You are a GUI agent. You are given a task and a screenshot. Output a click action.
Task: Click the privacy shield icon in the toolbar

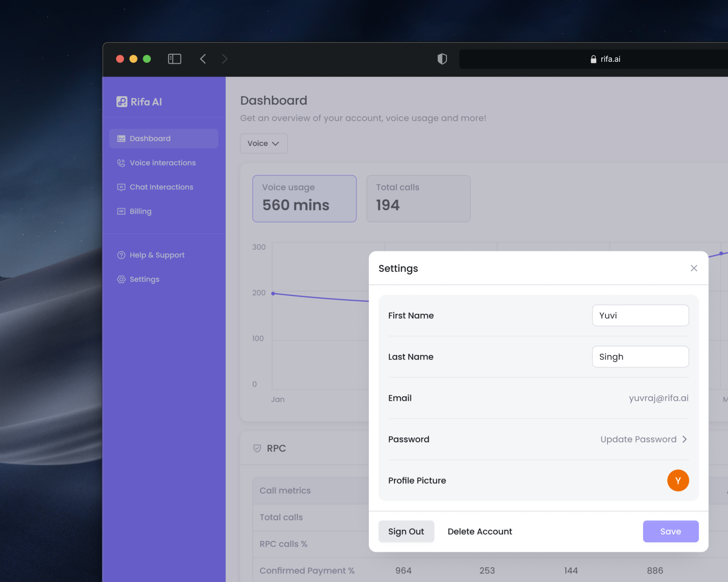coord(442,59)
